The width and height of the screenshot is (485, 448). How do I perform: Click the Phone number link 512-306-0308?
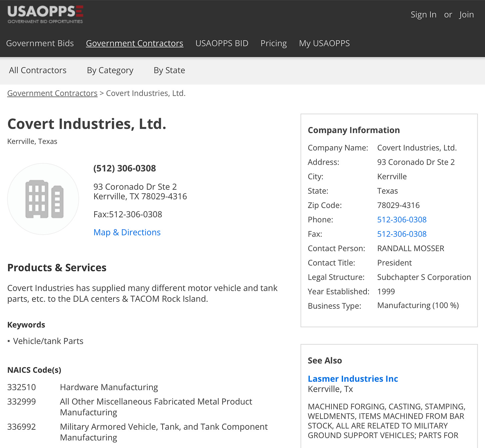402,220
